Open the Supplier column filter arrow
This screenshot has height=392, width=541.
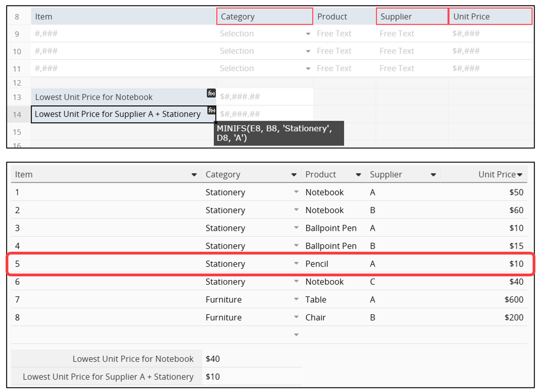(x=433, y=175)
